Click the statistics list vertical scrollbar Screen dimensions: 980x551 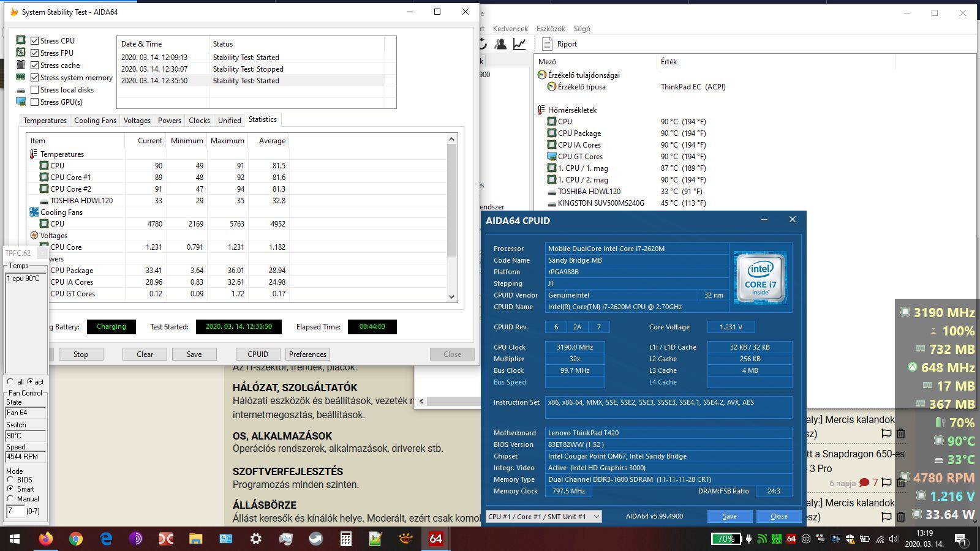[x=452, y=200]
